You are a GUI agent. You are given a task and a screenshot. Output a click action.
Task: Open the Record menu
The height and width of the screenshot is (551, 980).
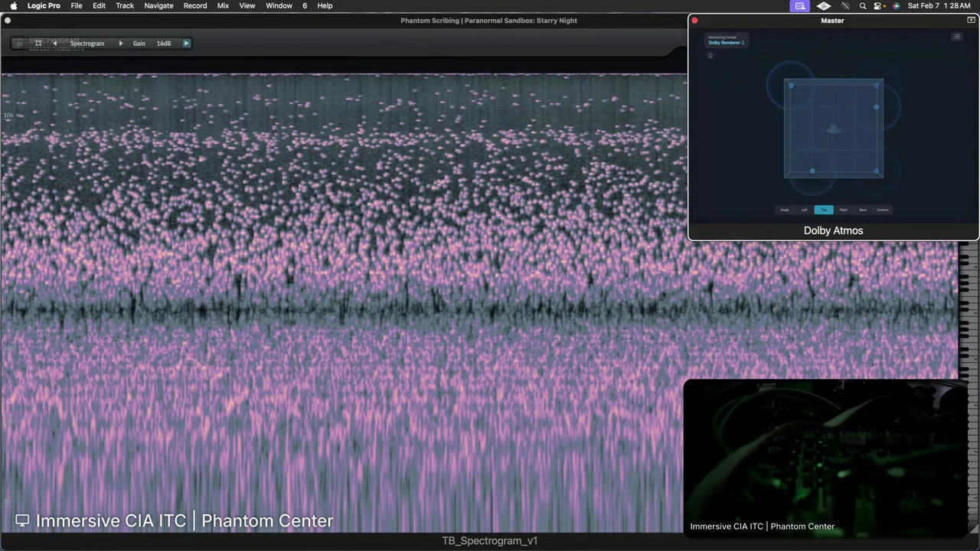tap(195, 5)
